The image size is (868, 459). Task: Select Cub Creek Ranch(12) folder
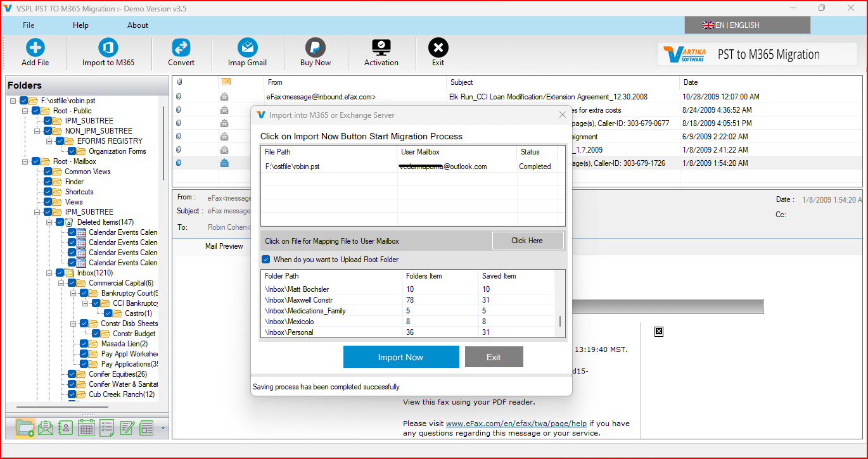[x=122, y=394]
